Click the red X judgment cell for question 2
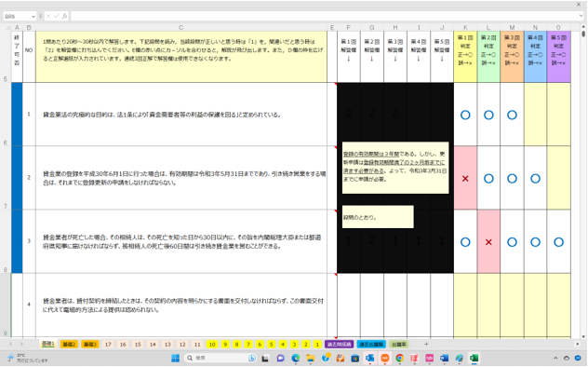The image size is (588, 367). 465,178
